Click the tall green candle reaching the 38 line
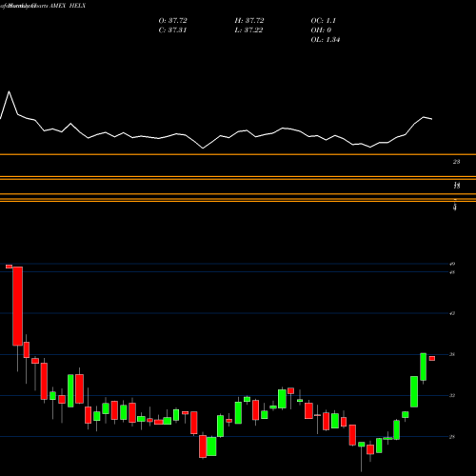This screenshot has height=476, width=476. click(423, 367)
